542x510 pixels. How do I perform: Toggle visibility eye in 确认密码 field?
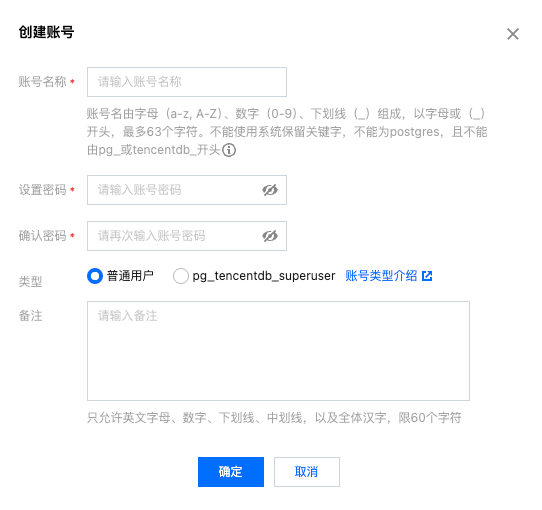(x=270, y=236)
